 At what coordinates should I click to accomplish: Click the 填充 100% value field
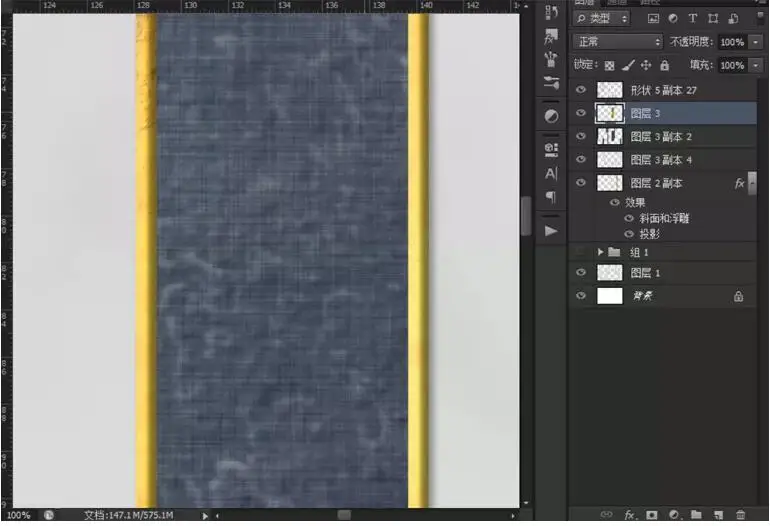(x=733, y=65)
